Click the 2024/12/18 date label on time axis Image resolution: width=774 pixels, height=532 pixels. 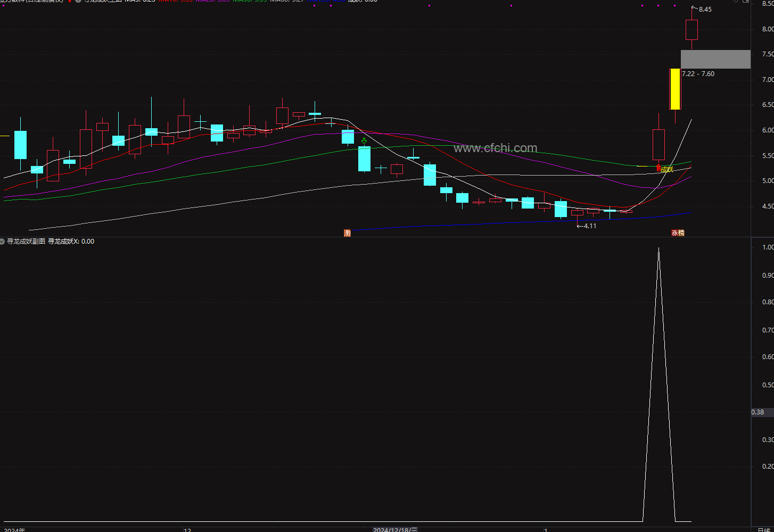(395, 530)
